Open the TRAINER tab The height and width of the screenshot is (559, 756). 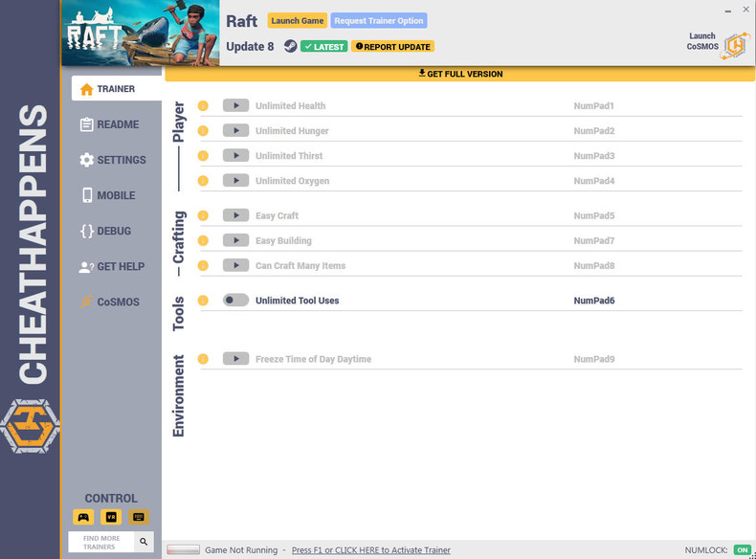(x=116, y=89)
